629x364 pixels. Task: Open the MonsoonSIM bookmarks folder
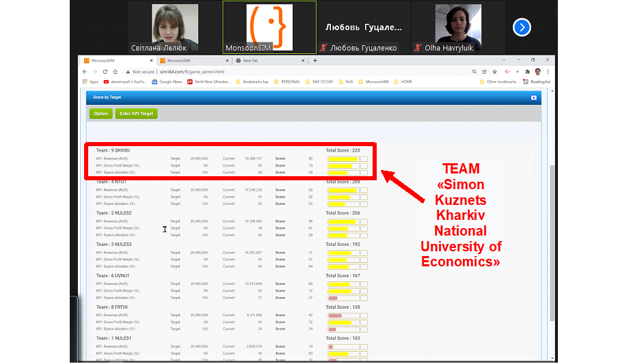tap(373, 82)
